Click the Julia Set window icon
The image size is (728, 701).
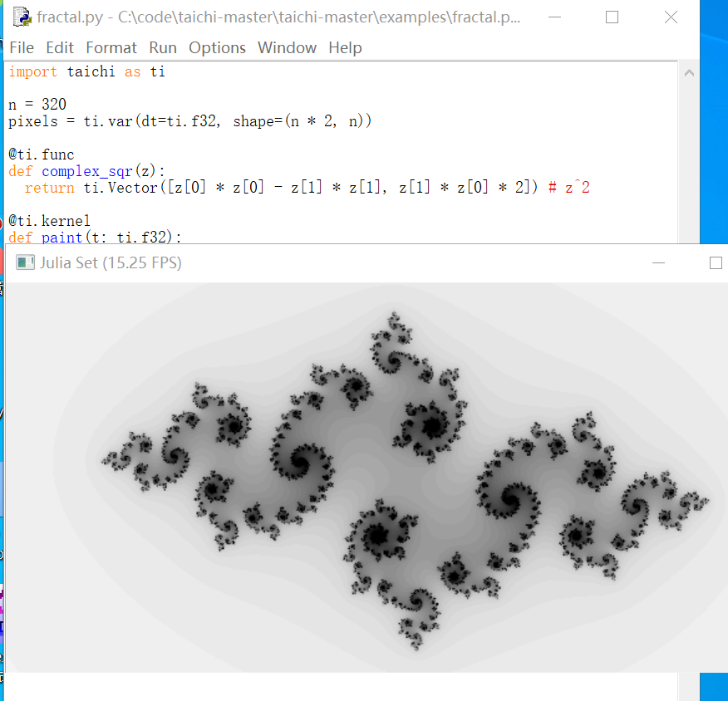click(x=25, y=262)
